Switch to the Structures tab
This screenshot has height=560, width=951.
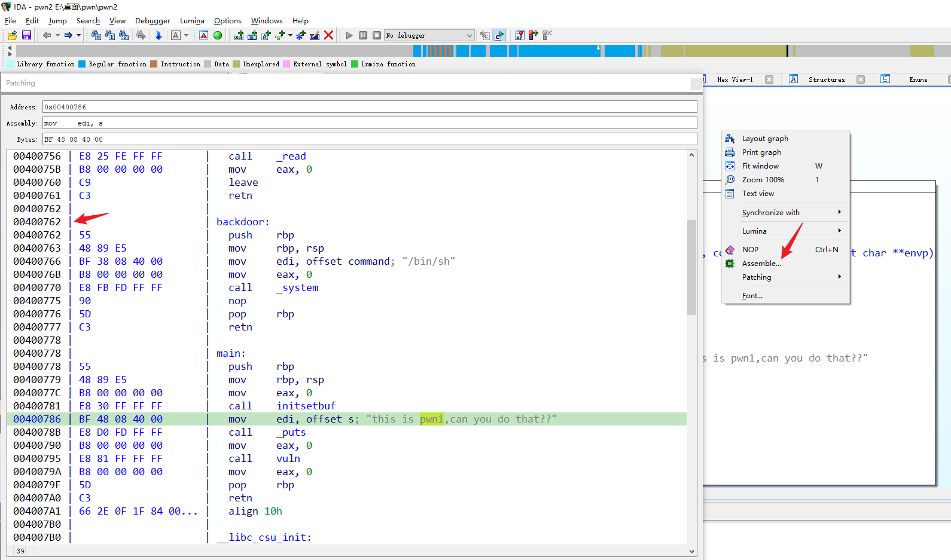click(826, 79)
